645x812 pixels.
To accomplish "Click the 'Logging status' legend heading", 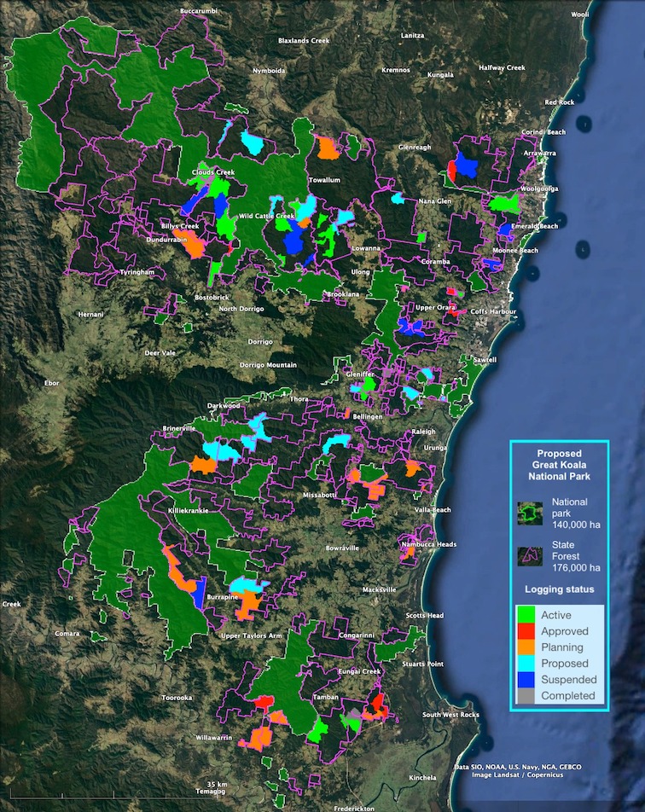I will point(559,589).
